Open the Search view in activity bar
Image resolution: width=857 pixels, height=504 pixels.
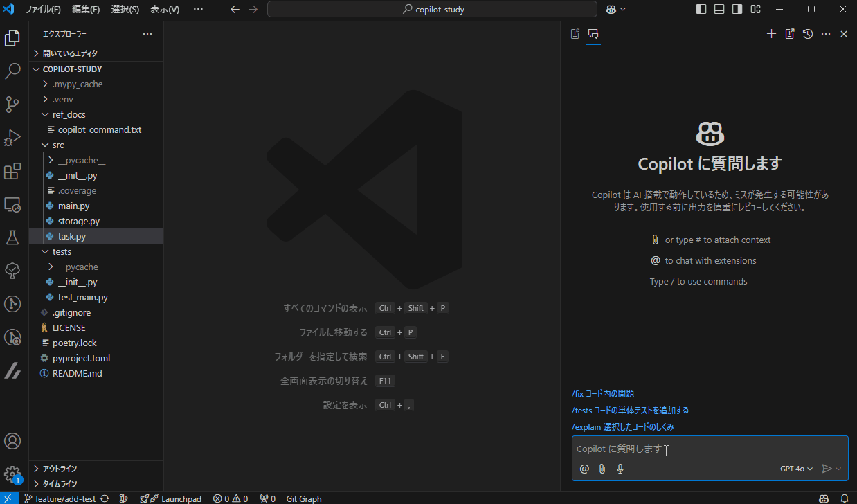(x=12, y=71)
